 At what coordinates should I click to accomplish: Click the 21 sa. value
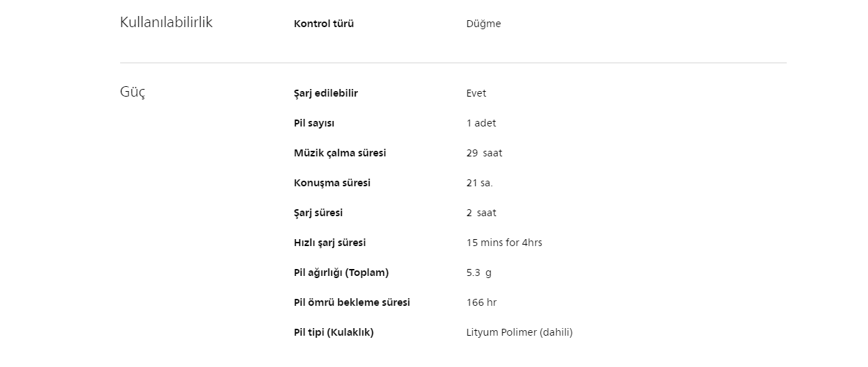479,183
